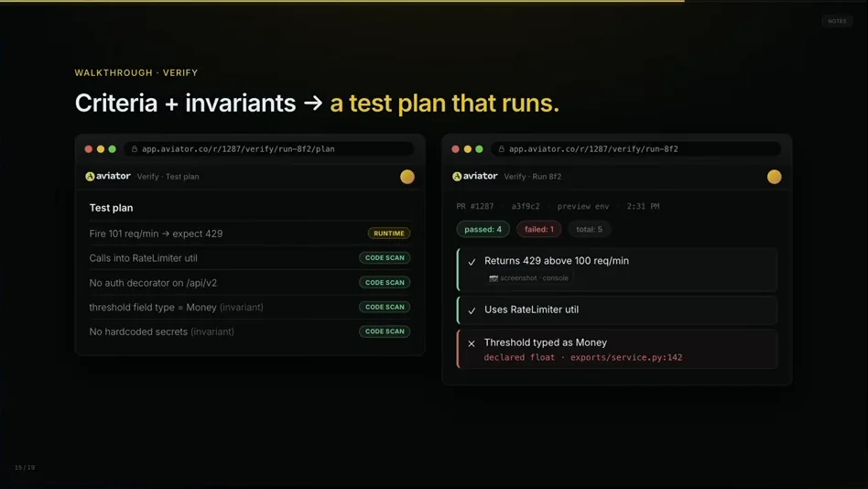Open the NOTES button

coord(837,21)
